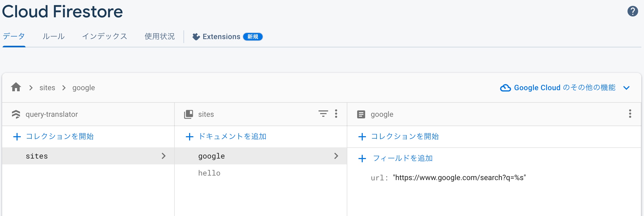Click the help question mark icon
The width and height of the screenshot is (644, 216).
pos(633,11)
